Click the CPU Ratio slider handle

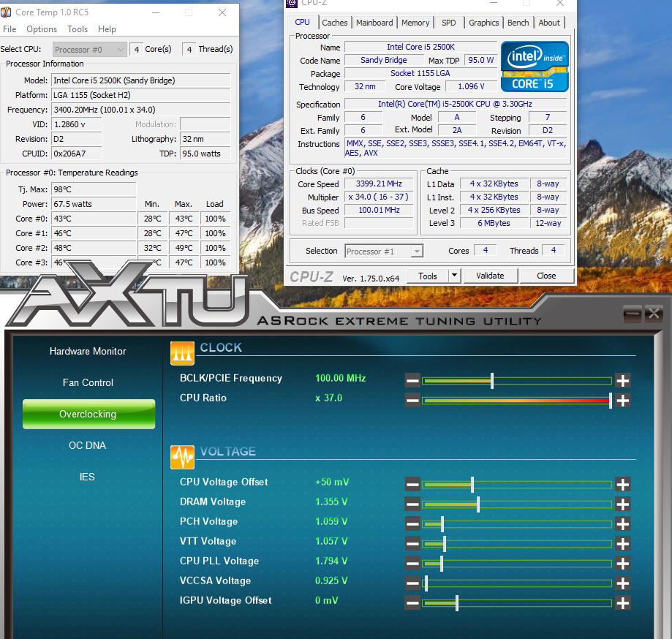click(x=611, y=400)
